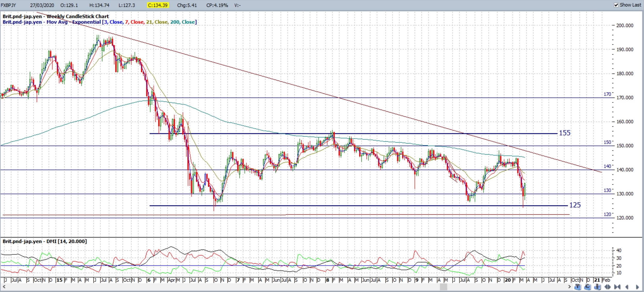Image resolution: width=644 pixels, height=292 pixels.
Task: Click the DMI scale value 40
Action: [619, 250]
